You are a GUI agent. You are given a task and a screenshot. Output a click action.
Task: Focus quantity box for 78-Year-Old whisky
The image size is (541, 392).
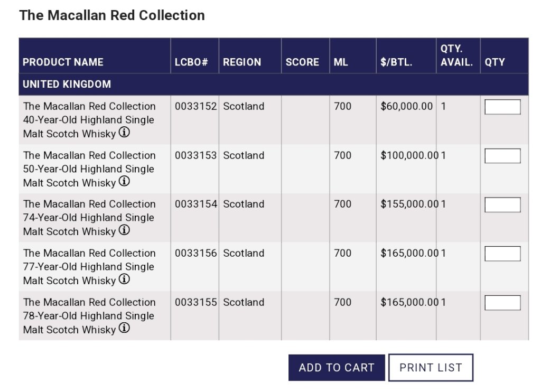[502, 303]
